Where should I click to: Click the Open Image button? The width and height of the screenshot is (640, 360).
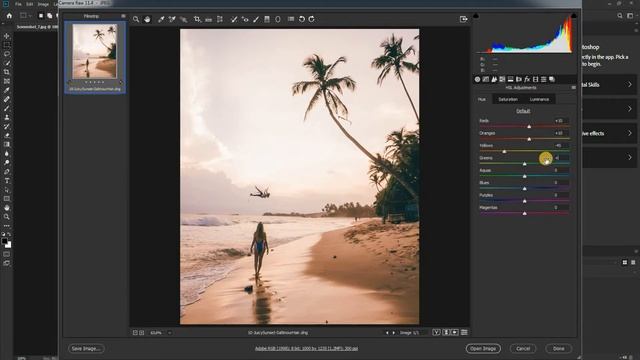[x=483, y=349]
